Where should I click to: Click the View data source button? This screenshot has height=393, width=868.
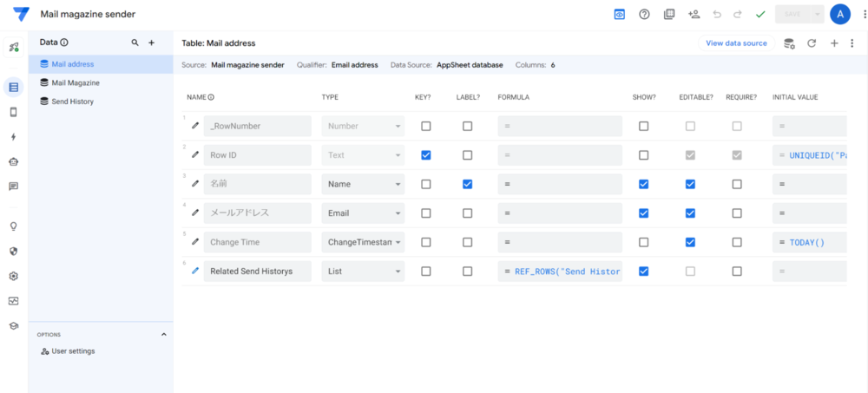pos(736,43)
